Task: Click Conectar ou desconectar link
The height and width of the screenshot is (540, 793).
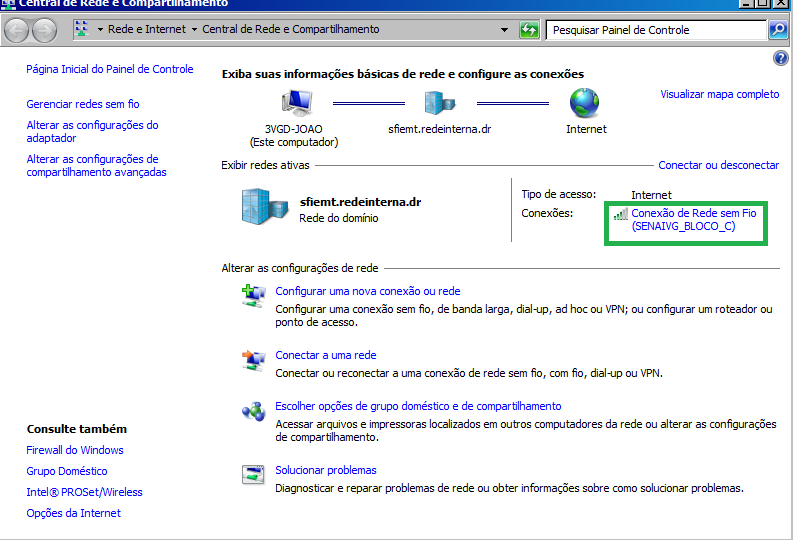Action: coord(718,165)
